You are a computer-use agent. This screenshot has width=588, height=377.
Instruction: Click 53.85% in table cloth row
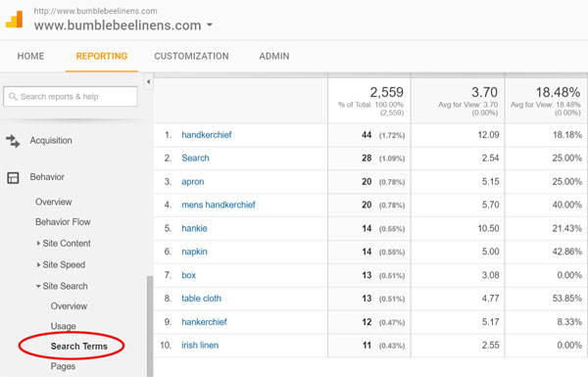567,299
